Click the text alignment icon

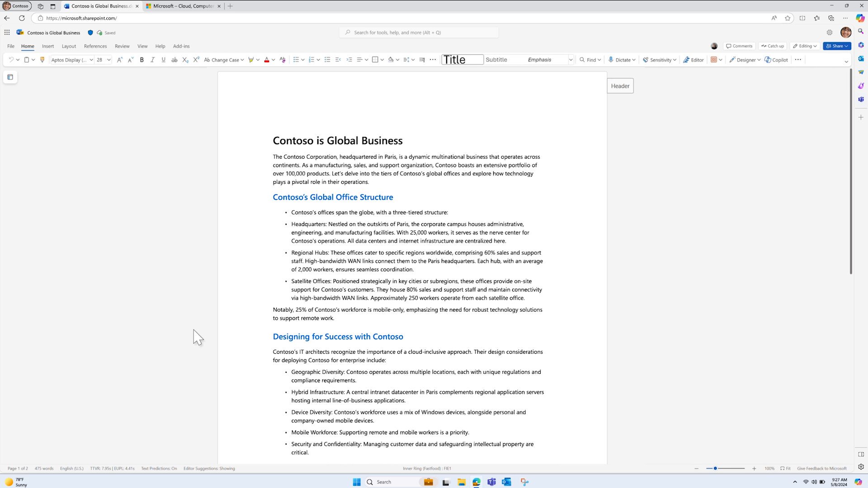pyautogui.click(x=360, y=60)
